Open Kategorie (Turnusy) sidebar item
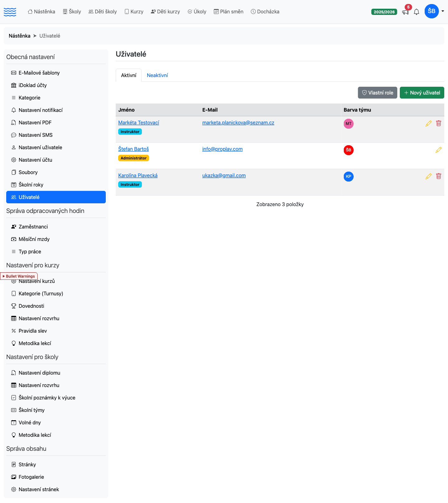Viewport: 448px width, 503px height. pyautogui.click(x=56, y=293)
